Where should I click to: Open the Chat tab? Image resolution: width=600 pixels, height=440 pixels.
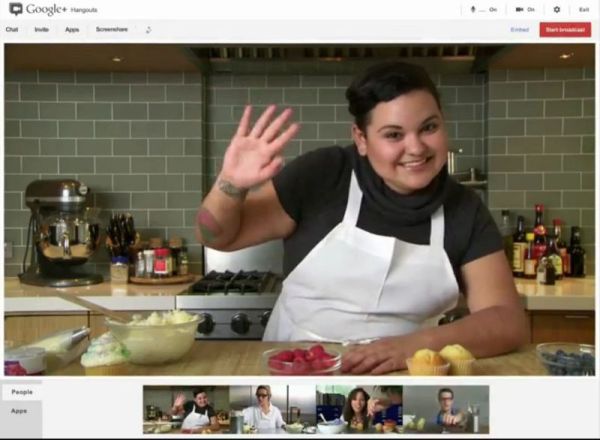point(12,30)
